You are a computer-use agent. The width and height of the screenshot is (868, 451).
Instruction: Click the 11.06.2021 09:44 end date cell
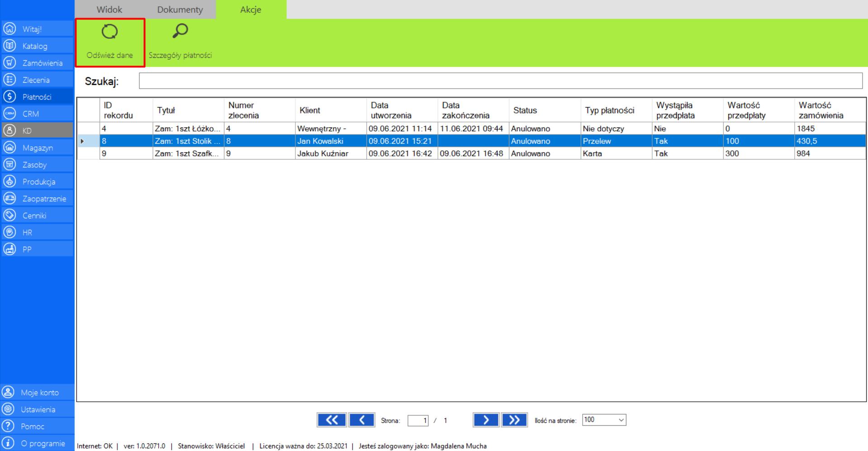(474, 129)
